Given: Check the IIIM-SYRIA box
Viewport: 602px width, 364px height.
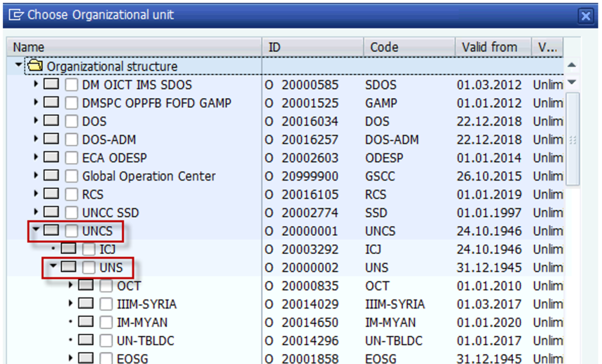Looking at the screenshot, I should [107, 304].
